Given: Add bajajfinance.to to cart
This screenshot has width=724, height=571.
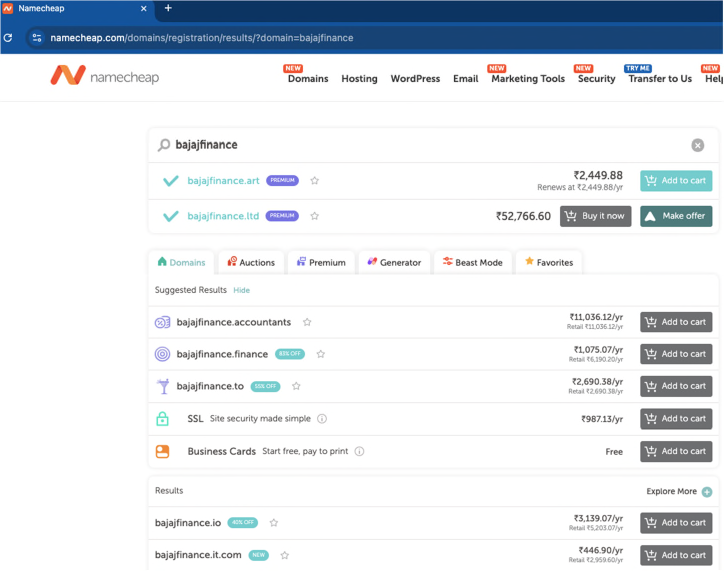Looking at the screenshot, I should pos(676,386).
